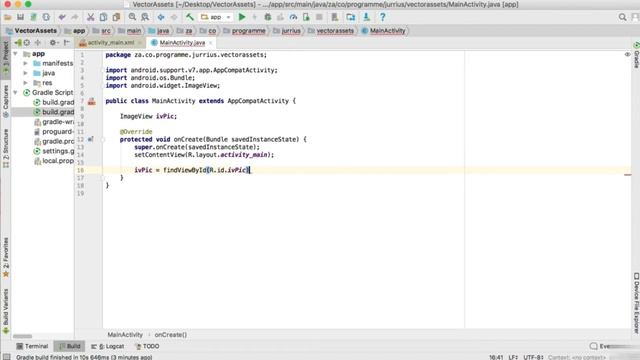Click the scroll-from-source target icon
The width and height of the screenshot is (640, 360).
click(27, 42)
